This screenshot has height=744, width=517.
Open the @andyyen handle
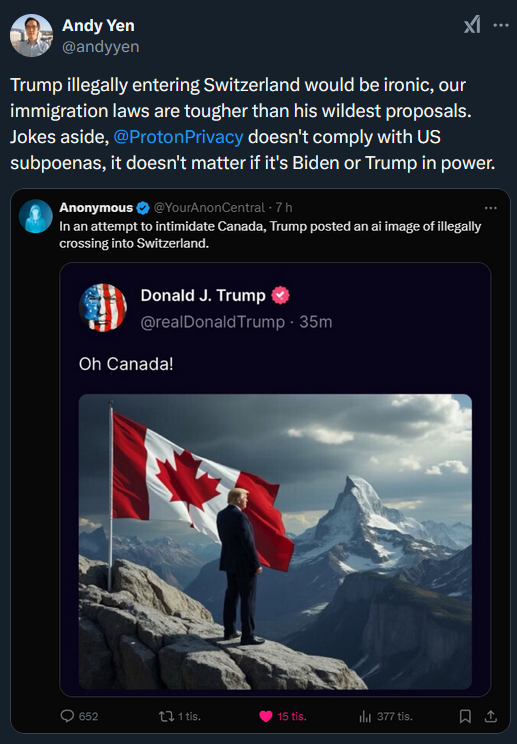click(101, 47)
